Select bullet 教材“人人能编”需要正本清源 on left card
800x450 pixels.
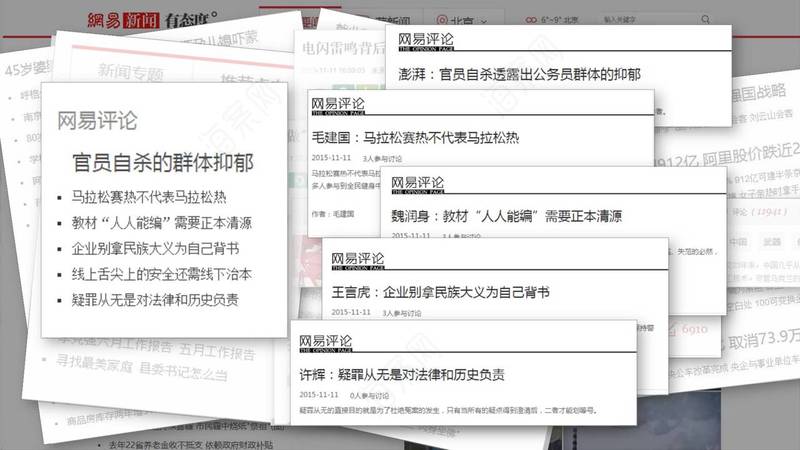(162, 223)
